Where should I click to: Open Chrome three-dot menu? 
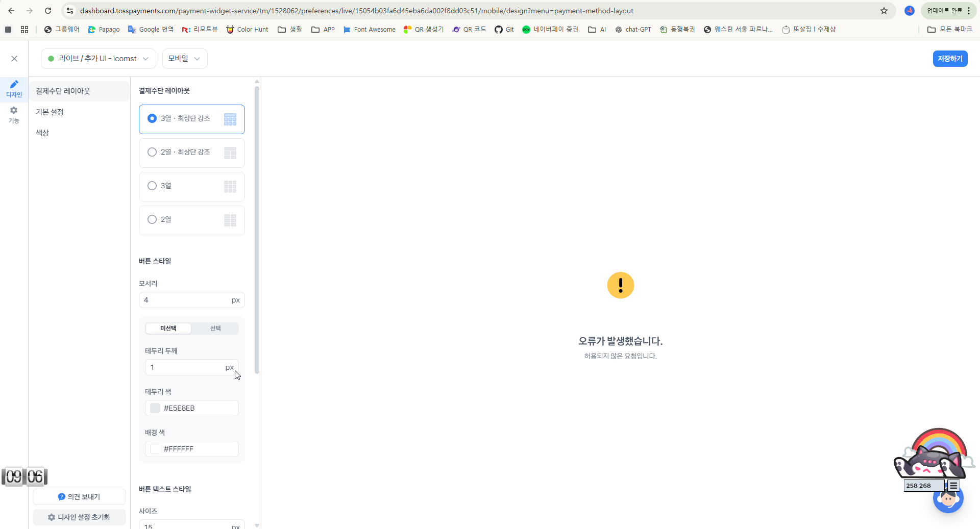(x=969, y=11)
